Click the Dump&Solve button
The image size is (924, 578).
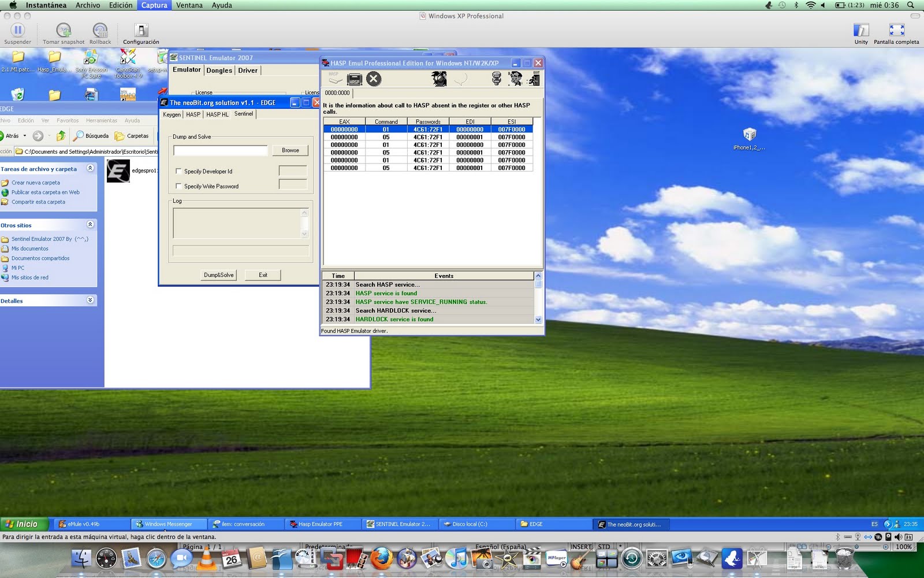point(219,275)
